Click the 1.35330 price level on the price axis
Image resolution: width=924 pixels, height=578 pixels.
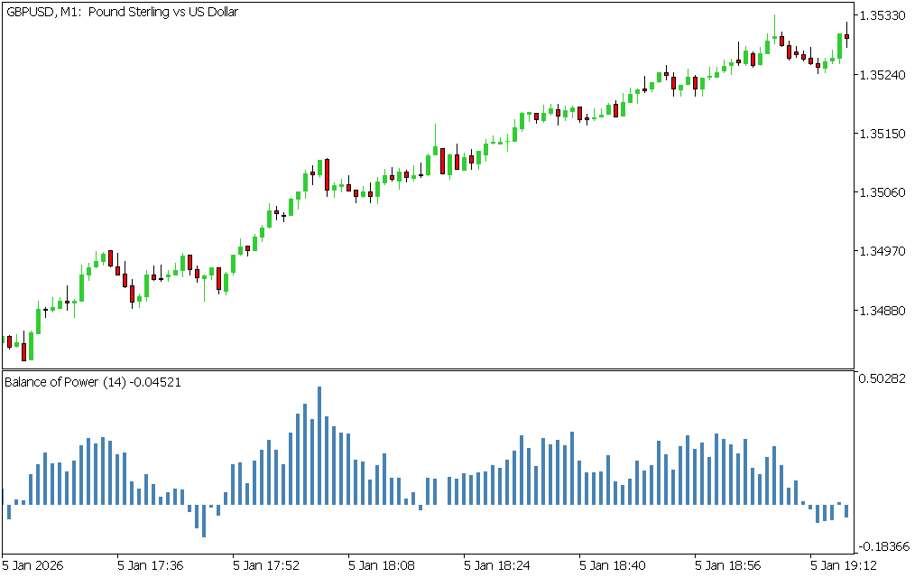pyautogui.click(x=884, y=16)
